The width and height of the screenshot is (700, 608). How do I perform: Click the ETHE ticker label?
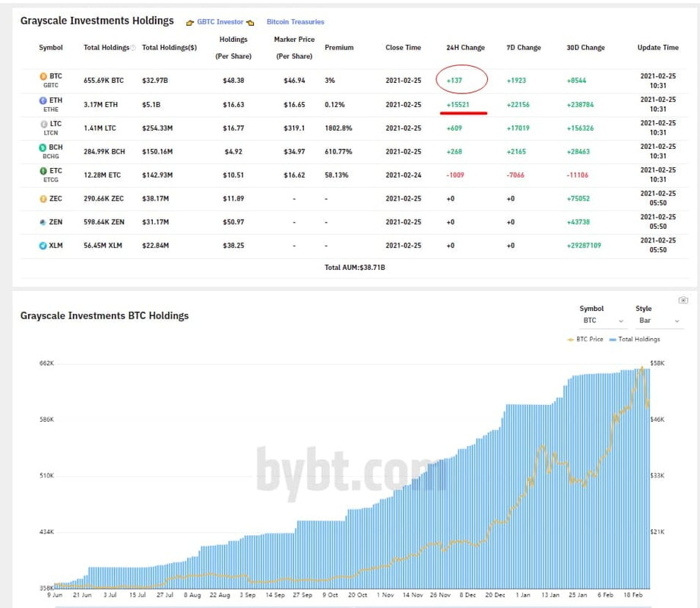pyautogui.click(x=50, y=109)
